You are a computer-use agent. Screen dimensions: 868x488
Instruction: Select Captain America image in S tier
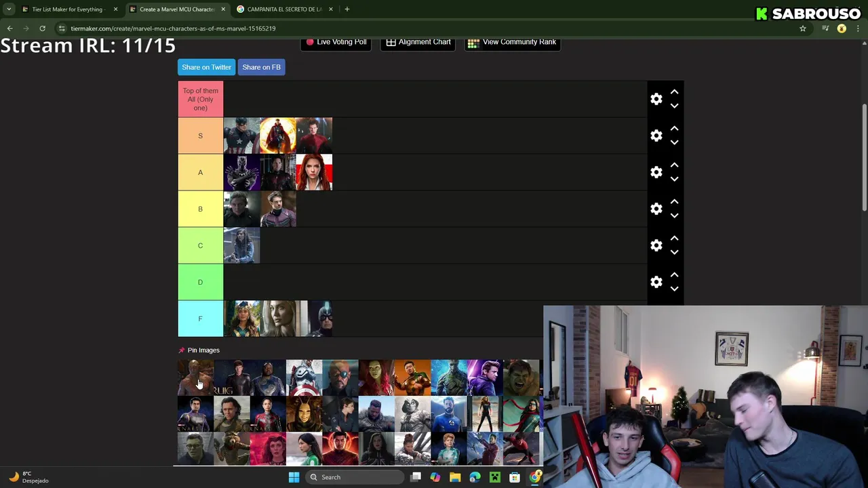(x=241, y=136)
